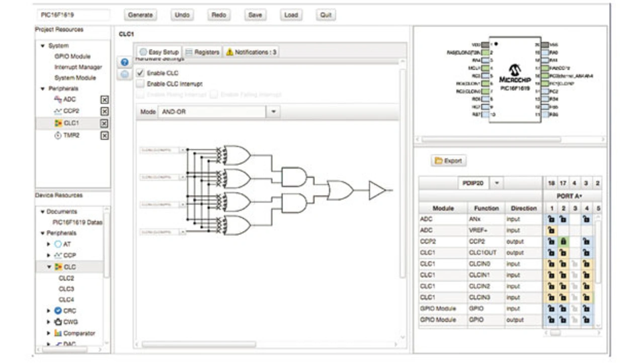This screenshot has height=363, width=644.
Task: Collapse the Documents tree node
Action: pyautogui.click(x=43, y=211)
